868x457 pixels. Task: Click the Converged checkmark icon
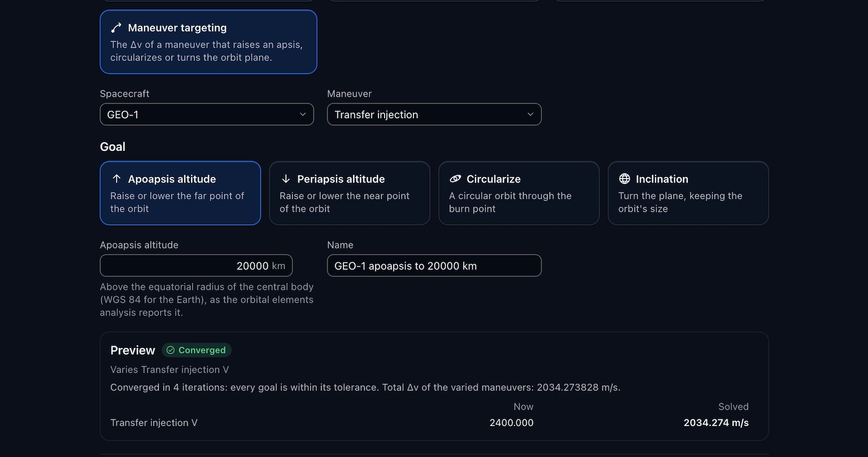170,350
